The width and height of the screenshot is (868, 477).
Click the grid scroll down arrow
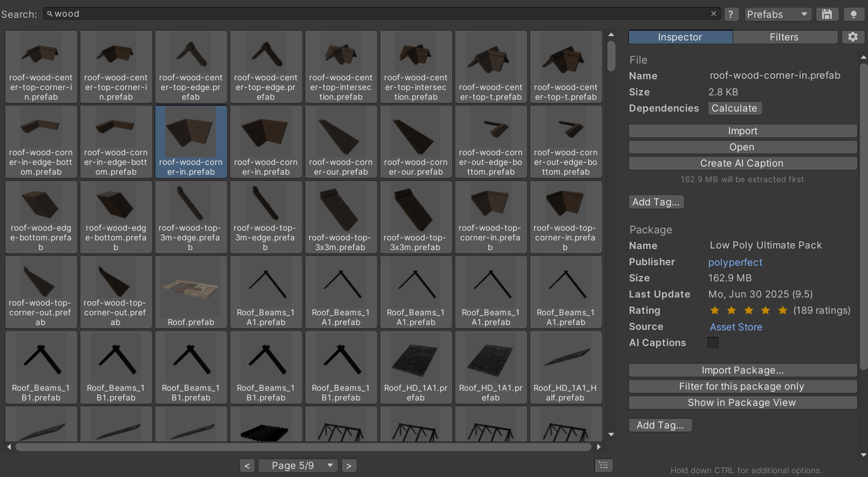pos(611,434)
